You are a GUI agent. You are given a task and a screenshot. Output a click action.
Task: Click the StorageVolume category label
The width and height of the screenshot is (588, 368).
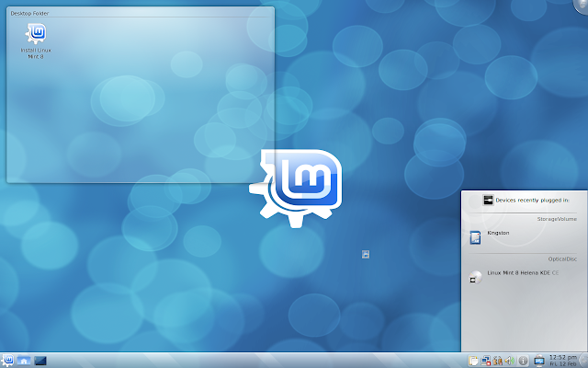pos(557,219)
